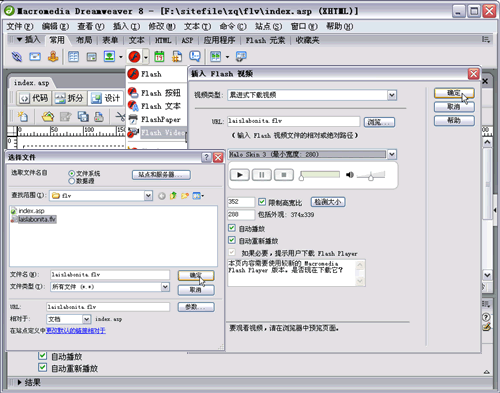Open the Images button dropdown arrow
The width and height of the screenshot is (500, 393).
(121, 57)
